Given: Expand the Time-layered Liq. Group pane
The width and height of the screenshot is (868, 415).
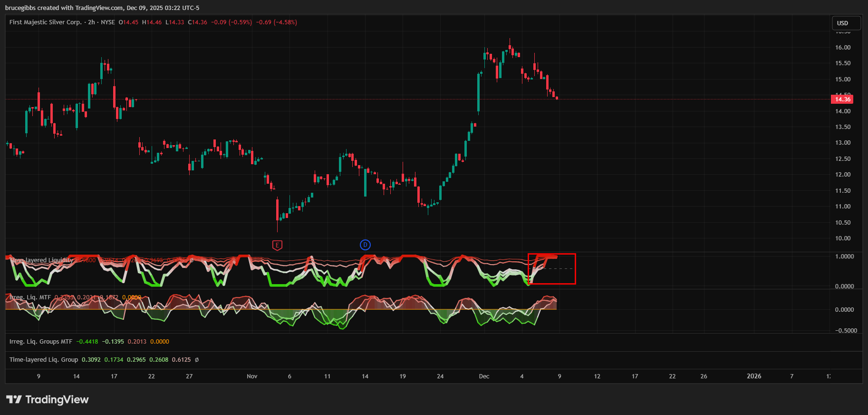Looking at the screenshot, I should [44, 360].
